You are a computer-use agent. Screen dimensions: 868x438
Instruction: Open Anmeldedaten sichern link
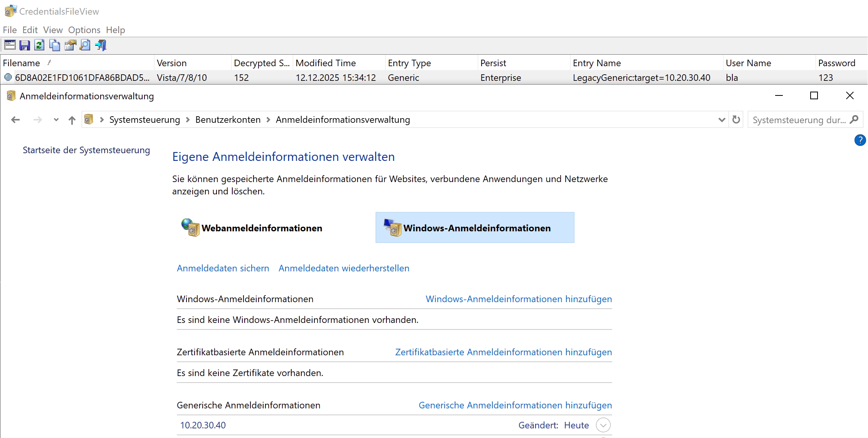223,268
